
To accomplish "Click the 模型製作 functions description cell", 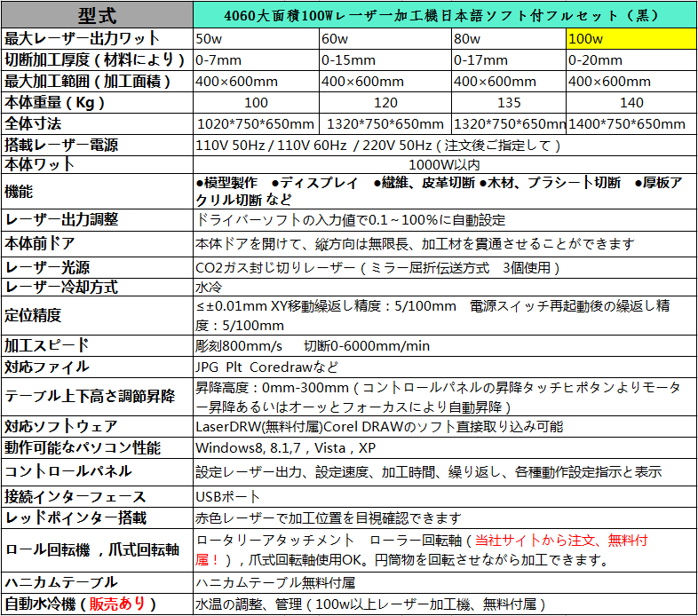I will tap(445, 192).
